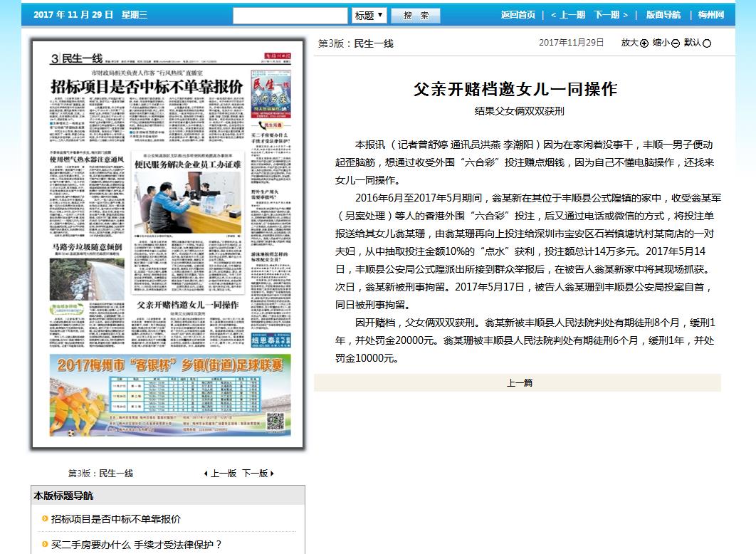Image resolution: width=756 pixels, height=554 pixels.
Task: Click the left arrow beside 上一版
Action: [x=206, y=474]
